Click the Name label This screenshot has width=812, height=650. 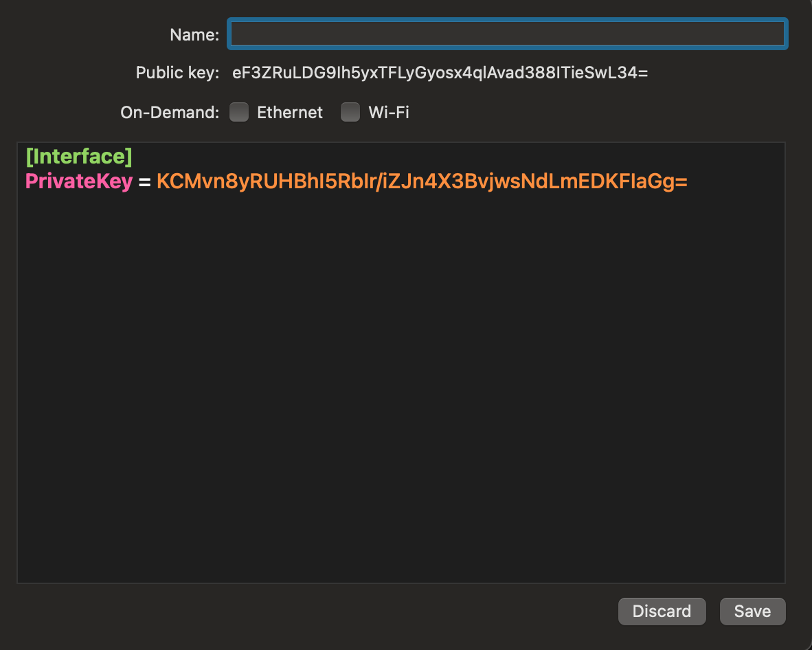(194, 34)
